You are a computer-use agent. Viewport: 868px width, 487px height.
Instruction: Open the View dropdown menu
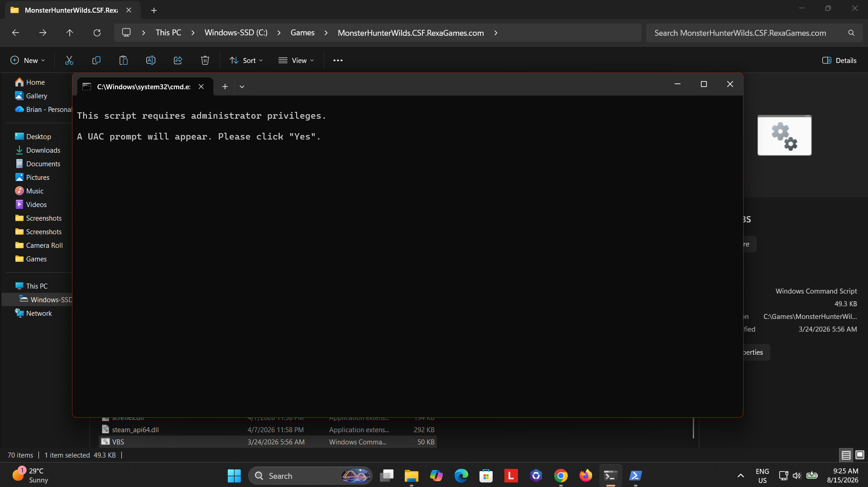(296, 60)
